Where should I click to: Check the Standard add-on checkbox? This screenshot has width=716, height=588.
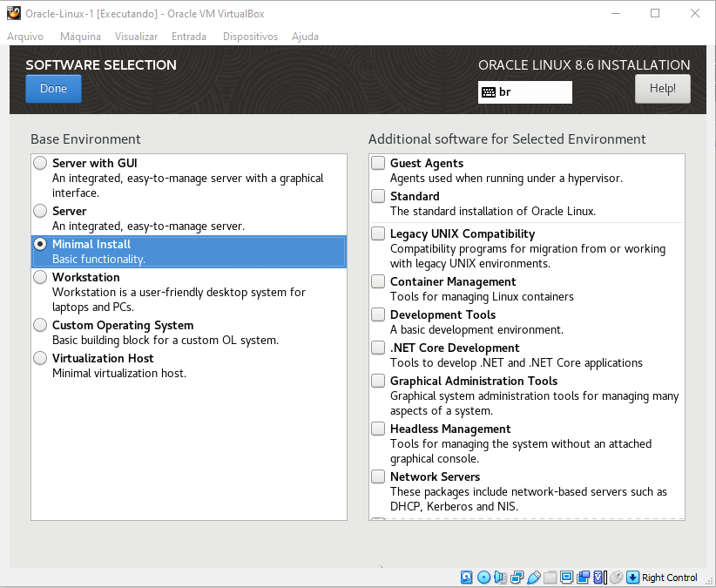[x=378, y=196]
